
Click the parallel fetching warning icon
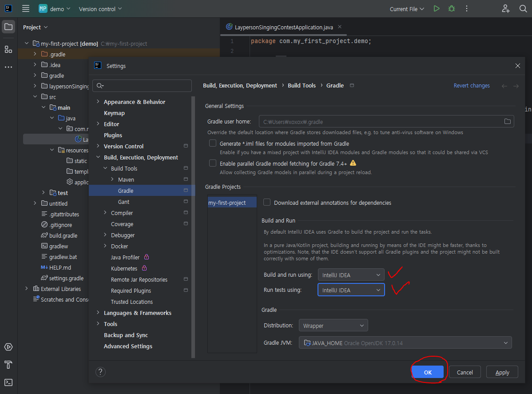pyautogui.click(x=353, y=163)
